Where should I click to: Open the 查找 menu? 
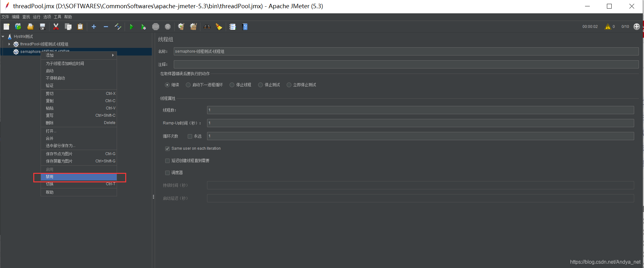26,17
